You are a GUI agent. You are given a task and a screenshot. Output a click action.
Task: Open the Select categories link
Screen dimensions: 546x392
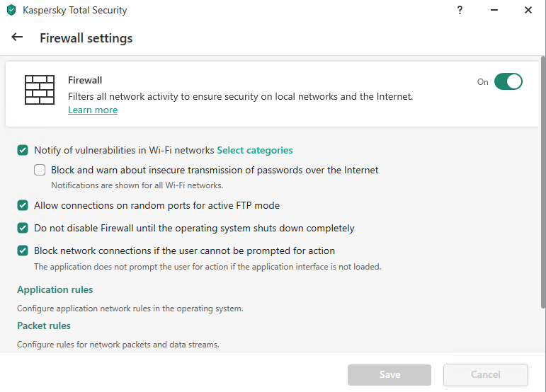(x=254, y=150)
